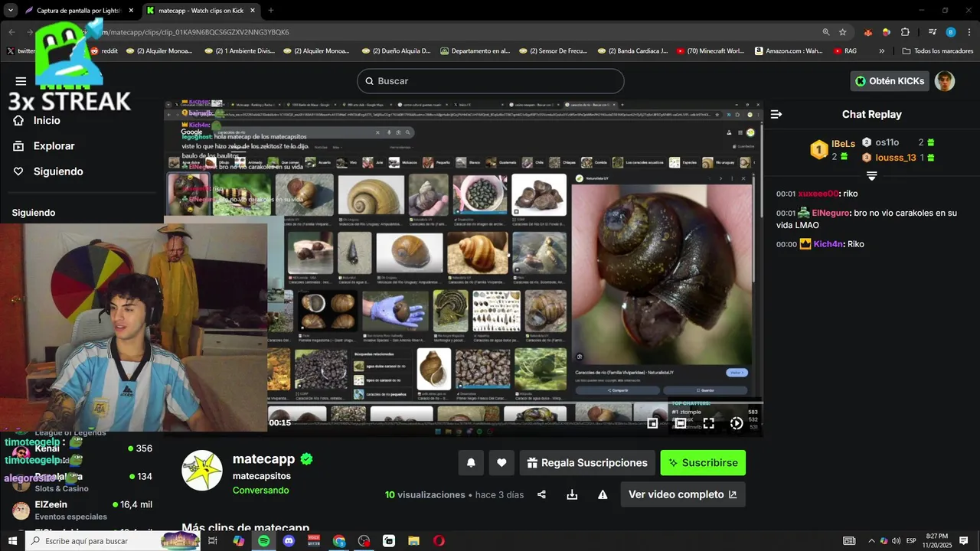Select the matecapp Kick browser tab

201,11
